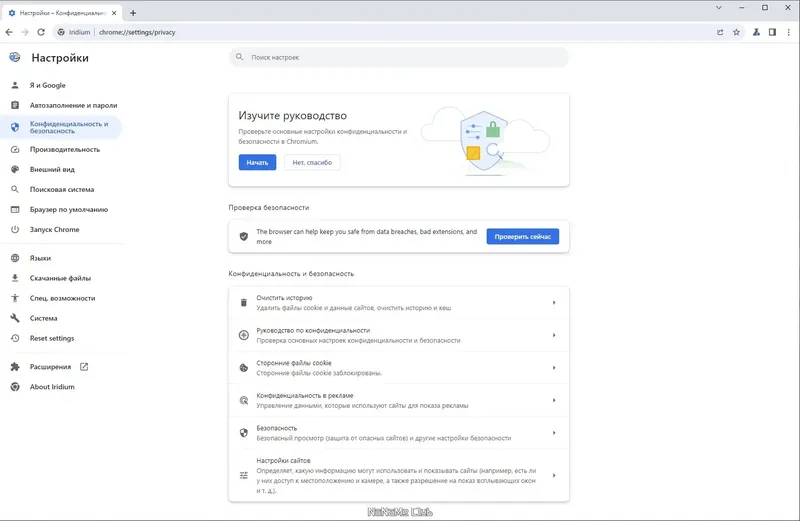Expand Очистить историю arrow

pos(554,303)
